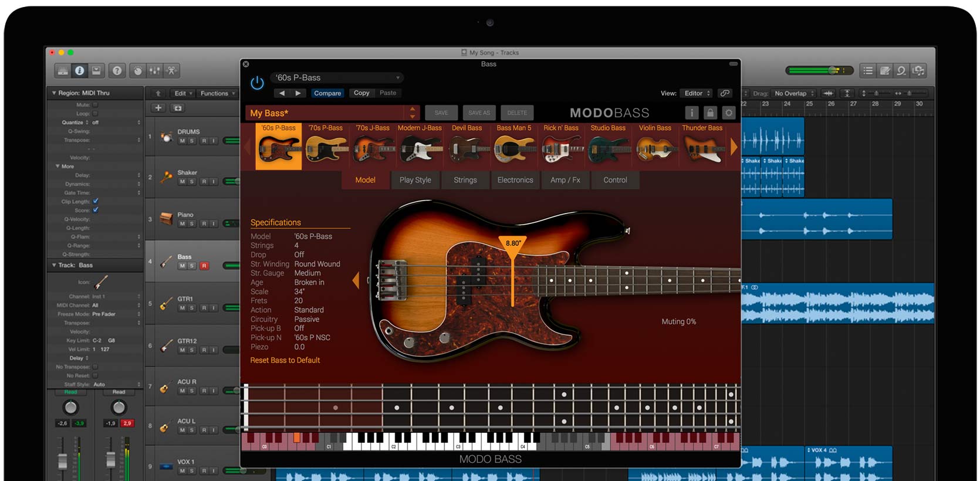
Task: Open the Edit menu dropdown
Action: point(183,93)
